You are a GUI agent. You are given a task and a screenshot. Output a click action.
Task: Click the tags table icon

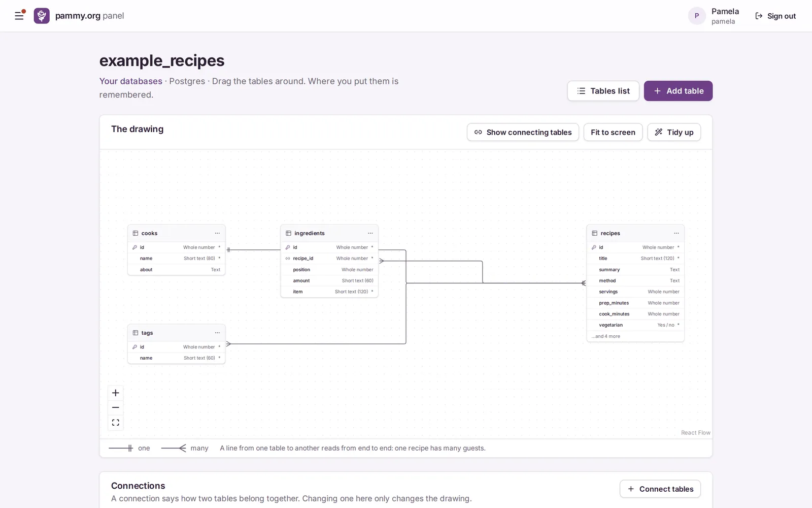pos(136,333)
